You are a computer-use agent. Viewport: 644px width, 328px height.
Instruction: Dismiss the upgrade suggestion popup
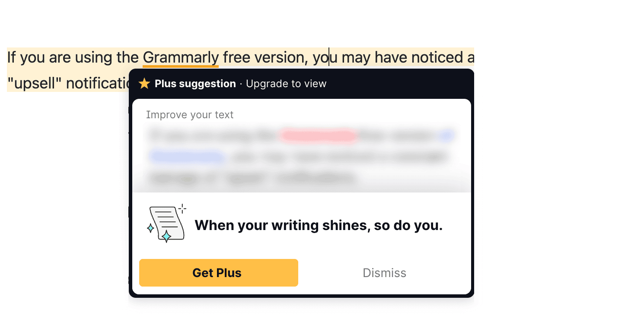click(x=384, y=272)
